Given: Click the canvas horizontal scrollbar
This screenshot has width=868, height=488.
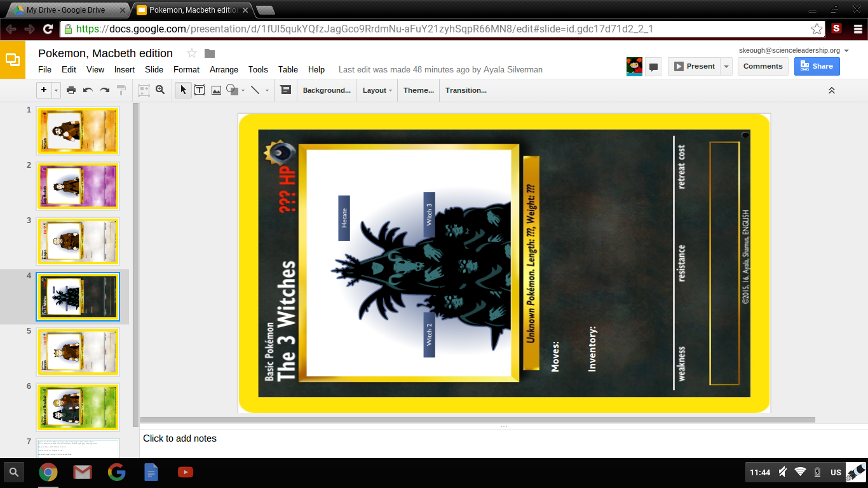Looking at the screenshot, I should (477, 419).
